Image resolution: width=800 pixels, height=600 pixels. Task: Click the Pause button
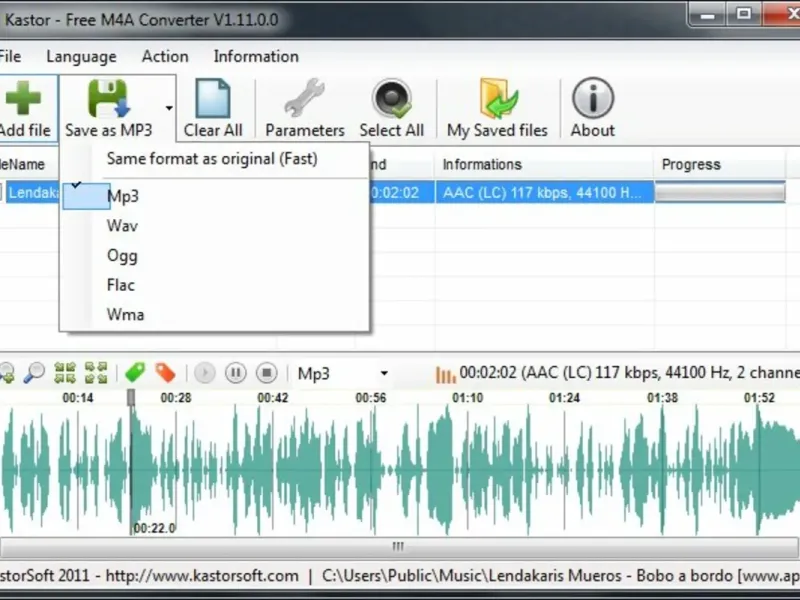pyautogui.click(x=236, y=373)
